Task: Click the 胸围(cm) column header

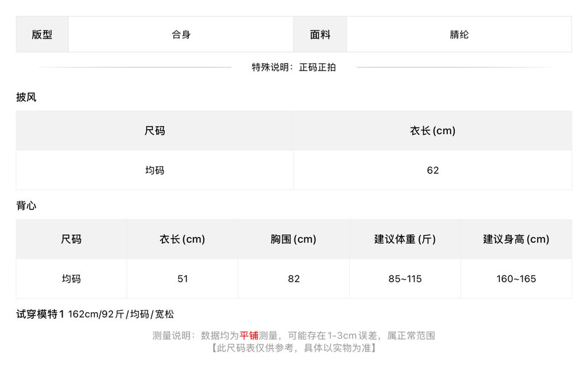Action: click(x=293, y=239)
